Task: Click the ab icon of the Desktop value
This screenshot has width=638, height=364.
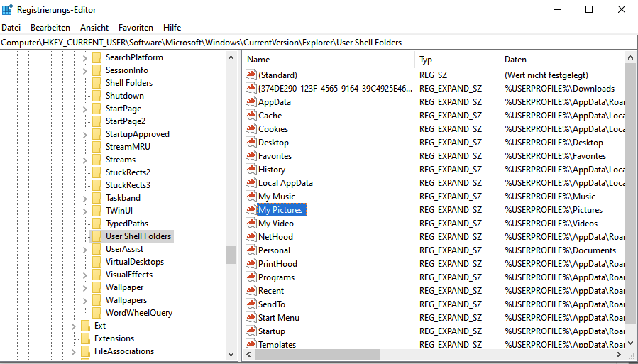Action: 251,142
